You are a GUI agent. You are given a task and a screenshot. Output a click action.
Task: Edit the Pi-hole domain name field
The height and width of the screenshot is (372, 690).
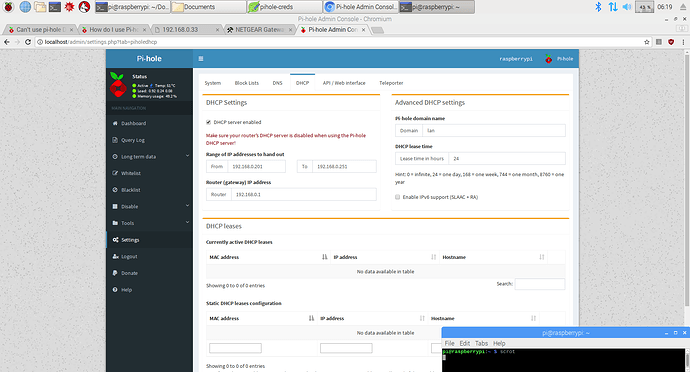[x=494, y=131]
